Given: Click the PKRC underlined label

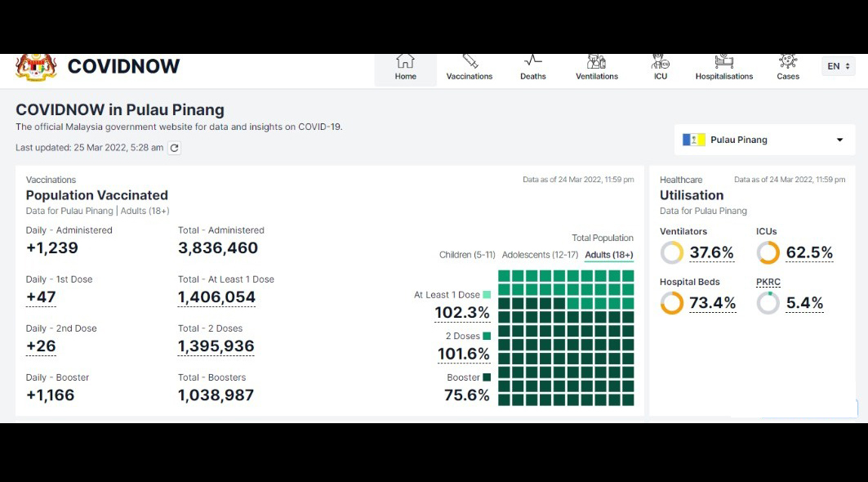Looking at the screenshot, I should click(x=768, y=282).
